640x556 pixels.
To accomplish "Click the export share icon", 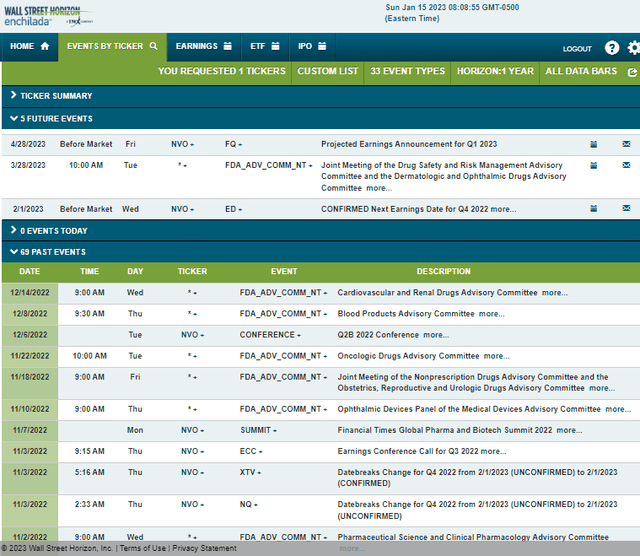I will (632, 72).
